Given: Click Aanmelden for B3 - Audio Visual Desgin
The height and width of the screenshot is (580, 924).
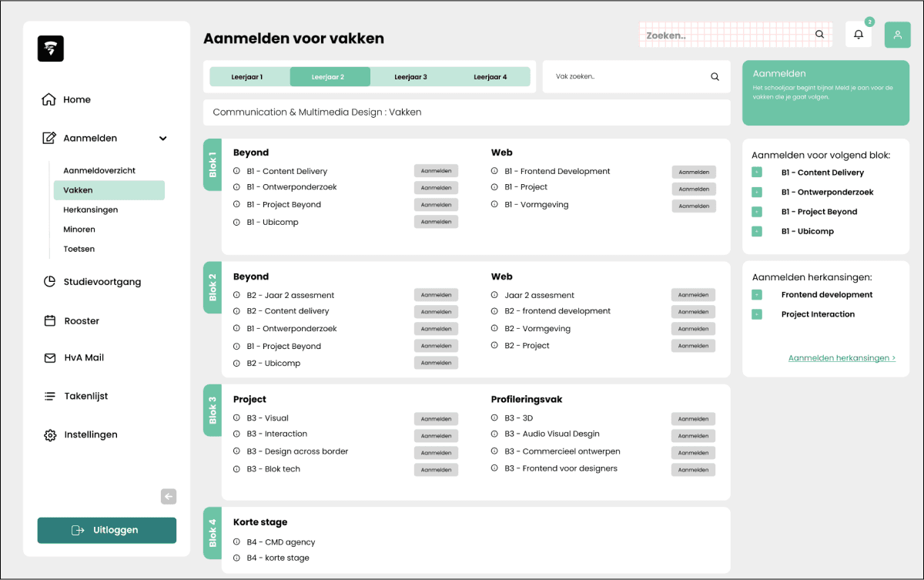Looking at the screenshot, I should click(694, 435).
